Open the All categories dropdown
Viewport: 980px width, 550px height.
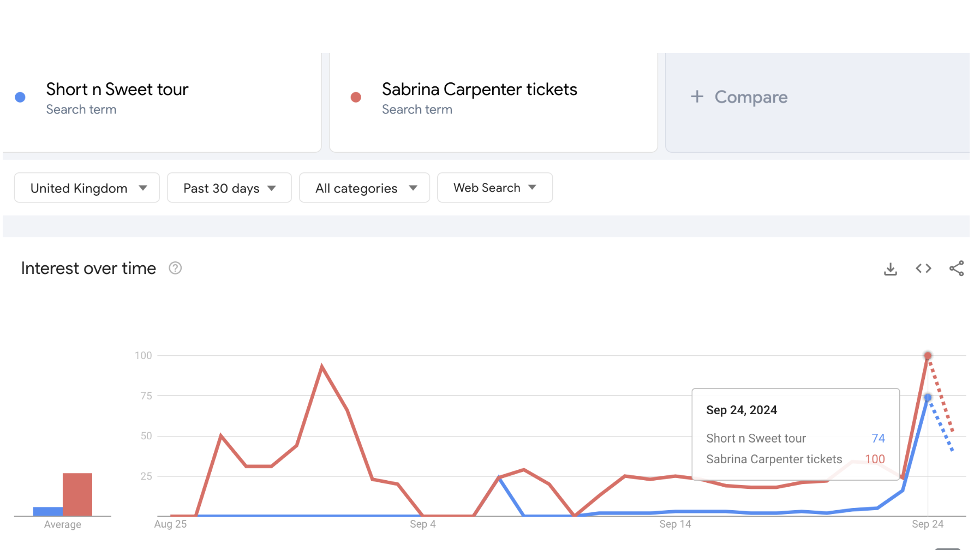[364, 188]
